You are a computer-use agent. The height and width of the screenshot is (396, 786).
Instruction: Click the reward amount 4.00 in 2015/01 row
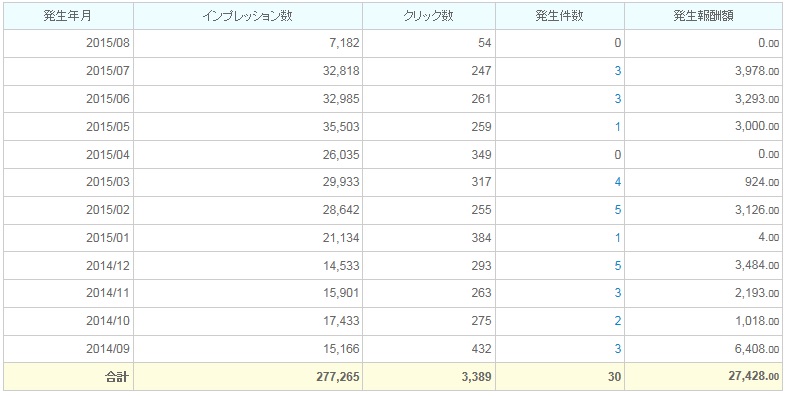tap(769, 238)
